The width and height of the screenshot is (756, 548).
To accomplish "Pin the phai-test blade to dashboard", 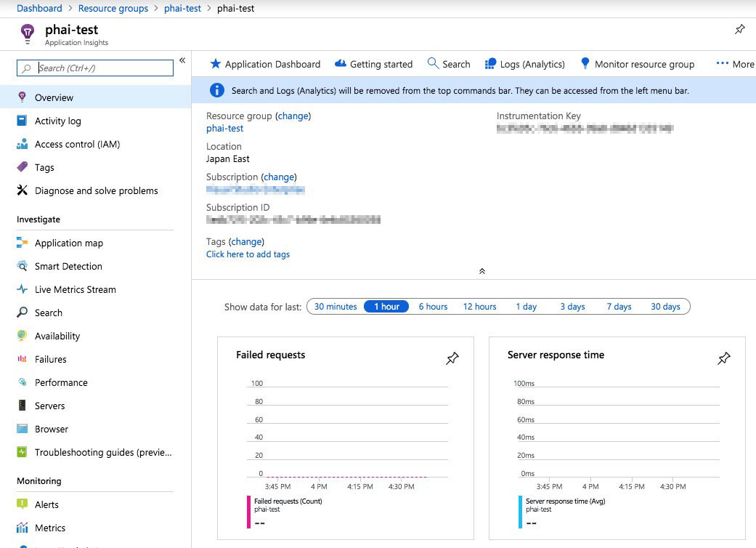I will click(739, 29).
